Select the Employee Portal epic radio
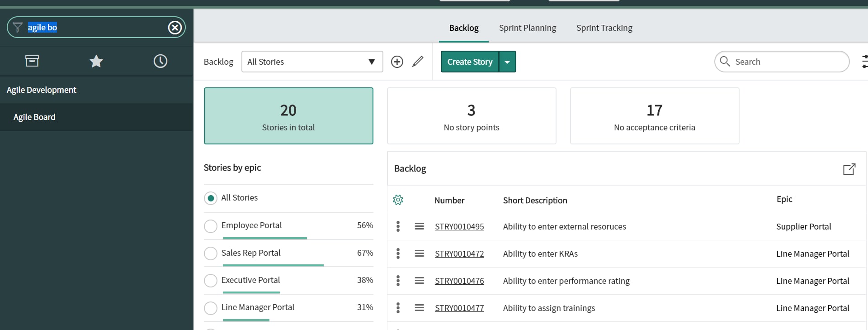The height and width of the screenshot is (330, 868). click(211, 226)
